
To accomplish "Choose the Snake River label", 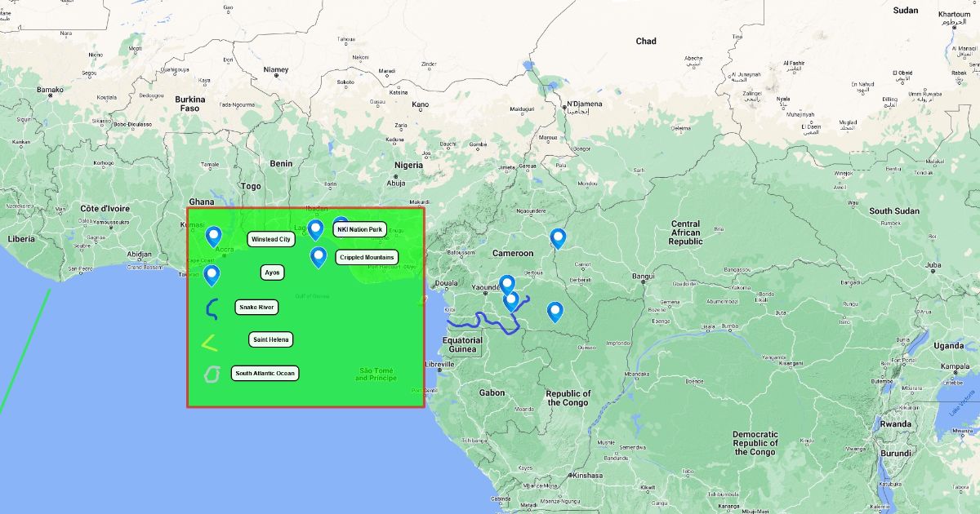I will click(x=256, y=308).
